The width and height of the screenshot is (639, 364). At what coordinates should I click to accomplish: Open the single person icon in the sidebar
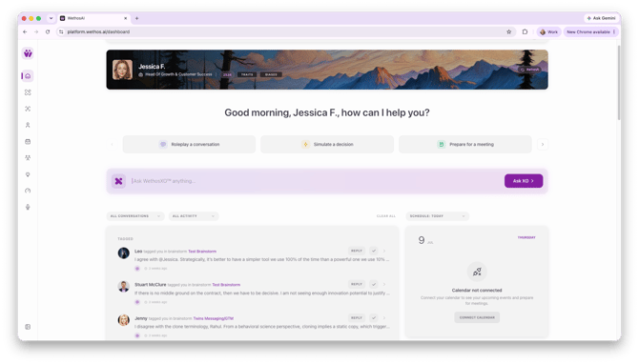28,125
